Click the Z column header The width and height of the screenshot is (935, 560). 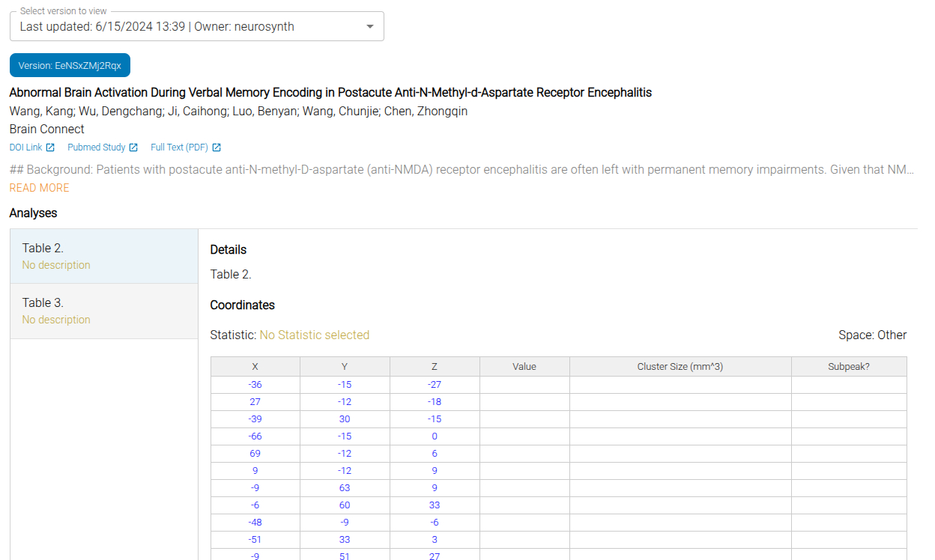435,367
